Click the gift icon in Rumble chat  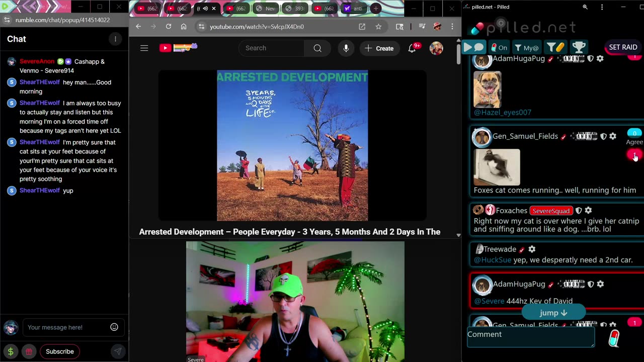[29, 351]
